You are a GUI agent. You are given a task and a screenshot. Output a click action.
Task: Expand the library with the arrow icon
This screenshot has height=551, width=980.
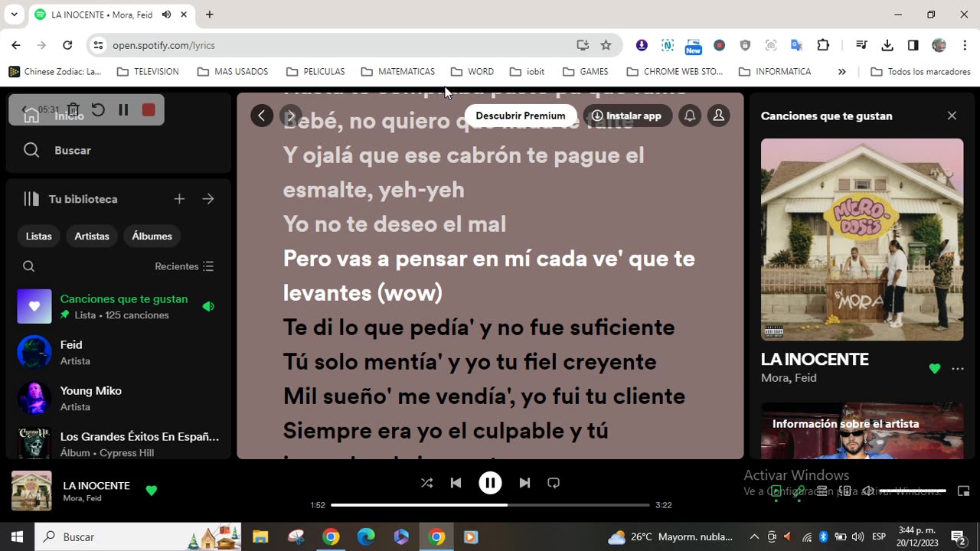tap(208, 199)
